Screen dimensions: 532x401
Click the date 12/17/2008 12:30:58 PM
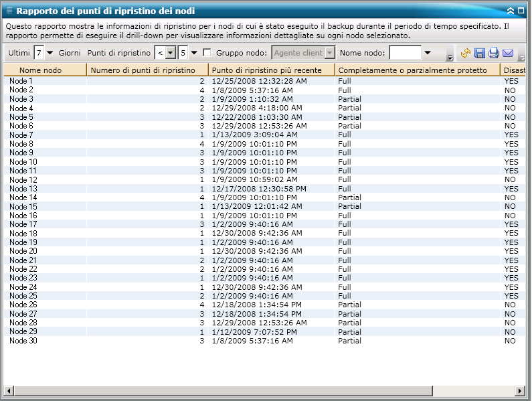click(259, 188)
